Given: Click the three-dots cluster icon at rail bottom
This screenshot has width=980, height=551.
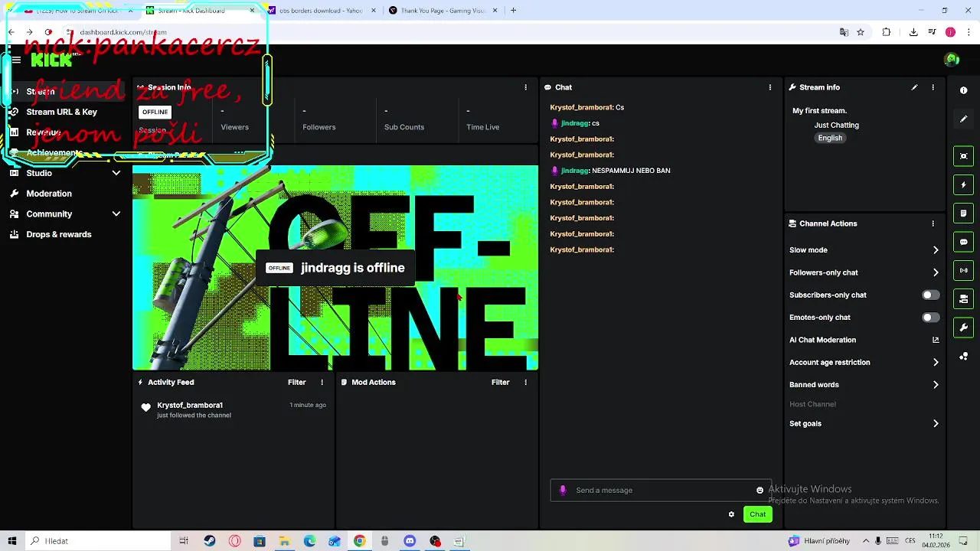Looking at the screenshot, I should pos(963,357).
